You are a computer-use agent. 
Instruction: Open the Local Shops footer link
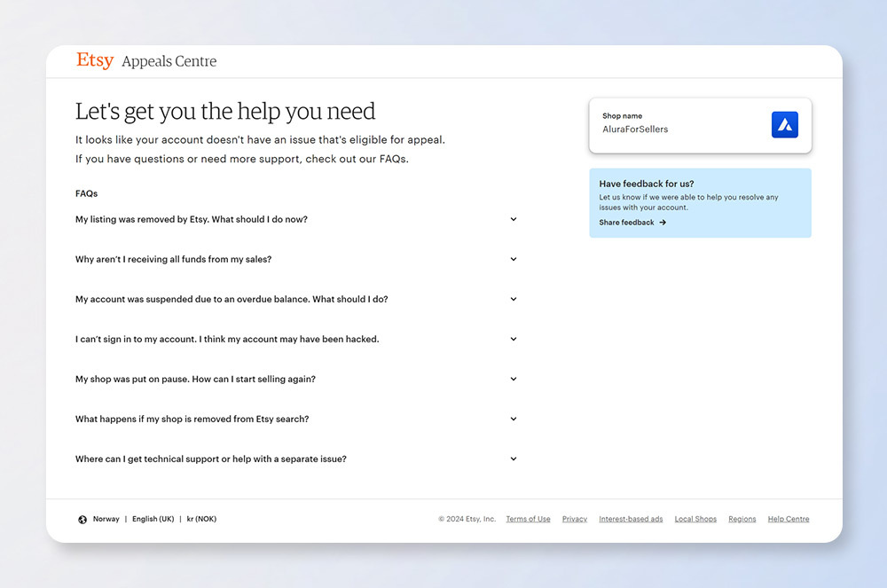695,519
